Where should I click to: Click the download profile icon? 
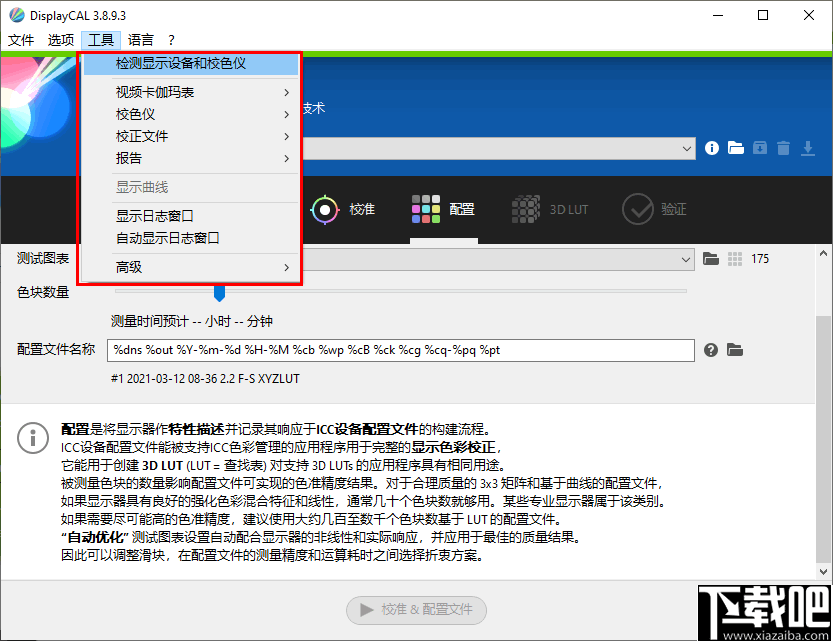tap(810, 147)
